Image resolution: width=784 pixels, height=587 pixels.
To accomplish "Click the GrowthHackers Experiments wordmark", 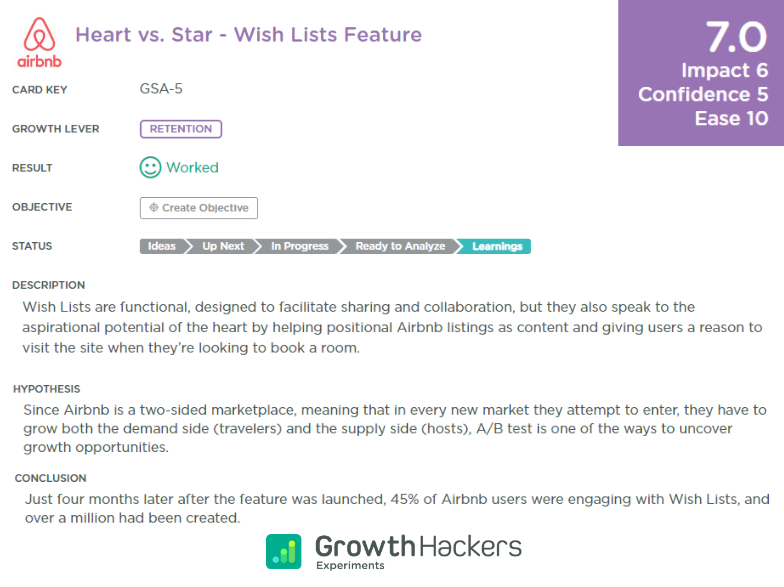I will pos(418,552).
